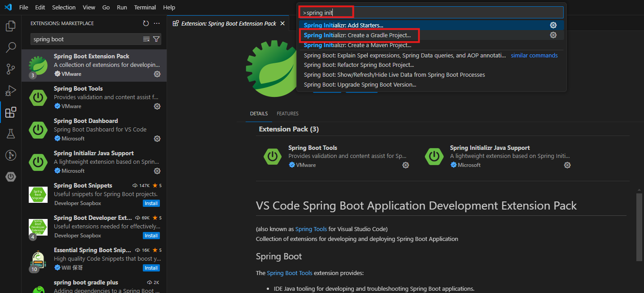Image resolution: width=644 pixels, height=293 pixels.
Task: Manage gear for Spring Initializr Java Support sidebar
Action: coord(157,171)
